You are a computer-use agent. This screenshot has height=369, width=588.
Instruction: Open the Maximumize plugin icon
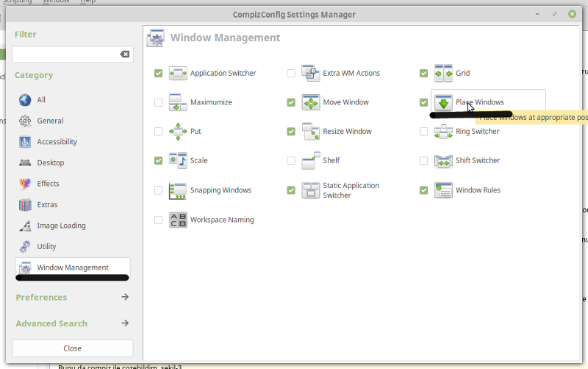[178, 102]
